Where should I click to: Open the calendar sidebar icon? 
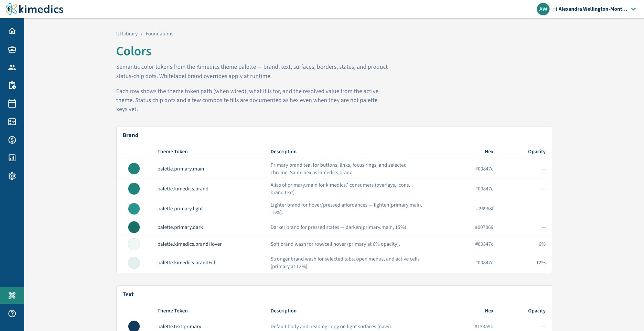pos(12,103)
